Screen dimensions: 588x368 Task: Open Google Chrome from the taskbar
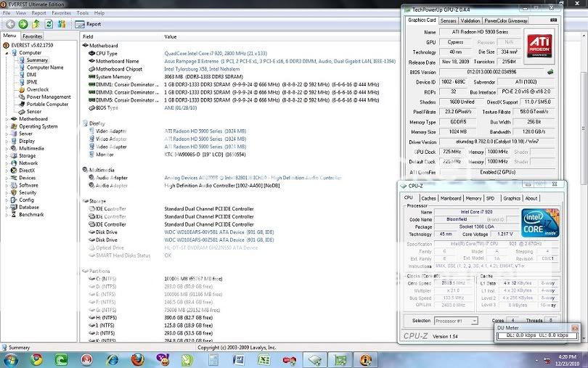click(x=36, y=360)
